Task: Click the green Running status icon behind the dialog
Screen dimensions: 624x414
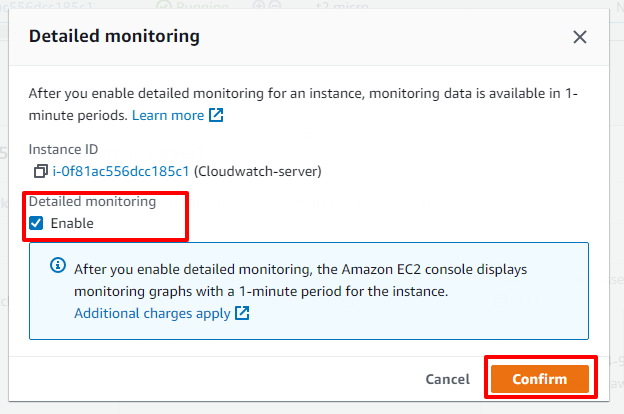Action: click(x=163, y=6)
